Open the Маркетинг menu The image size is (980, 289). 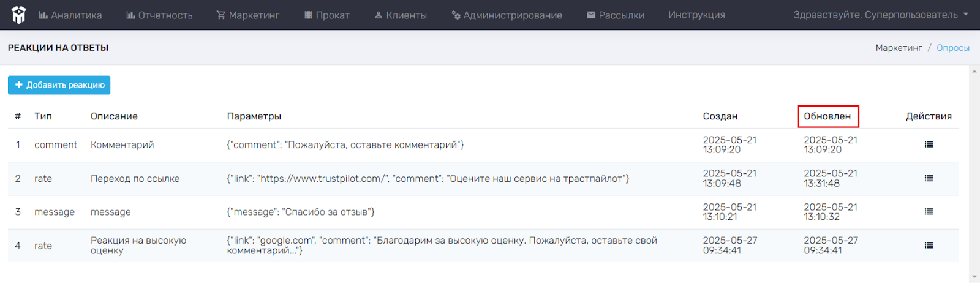pos(248,15)
